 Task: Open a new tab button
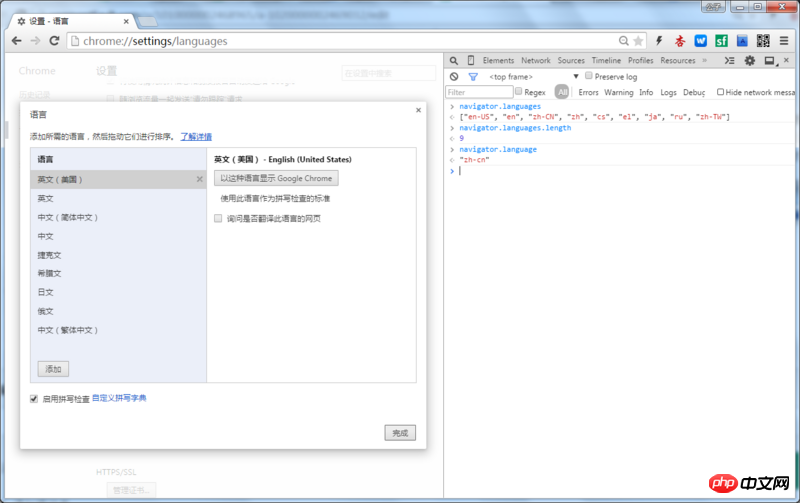(147, 21)
